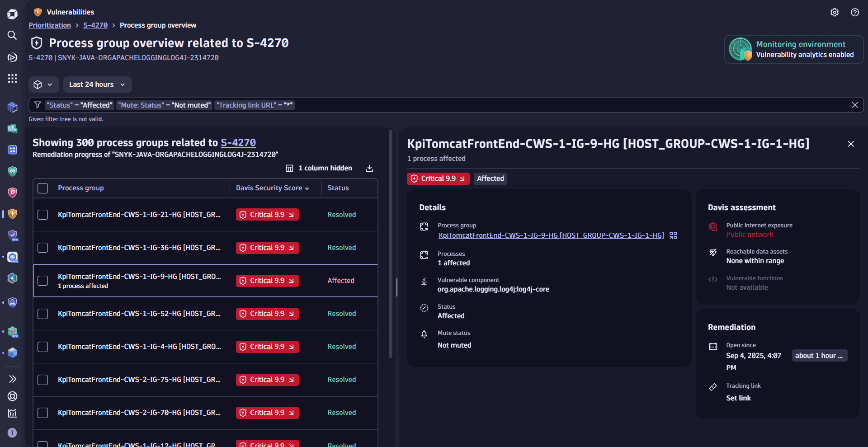Expand Critical 9.9 badge in CWS-2-IG-75-HG row

(267, 380)
